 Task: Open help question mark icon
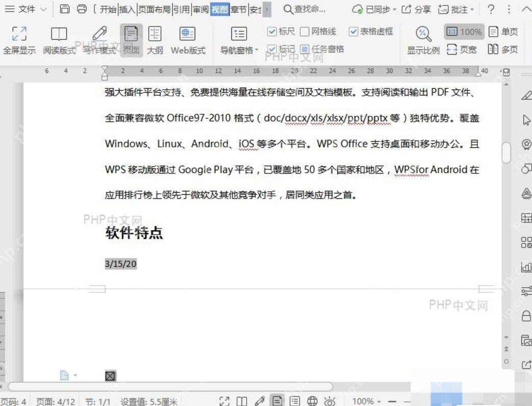point(491,9)
